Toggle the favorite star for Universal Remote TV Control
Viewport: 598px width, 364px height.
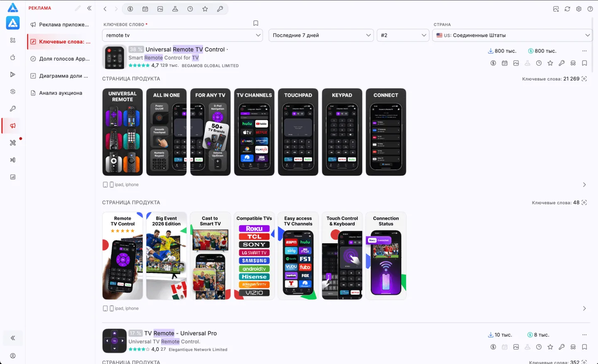click(550, 63)
